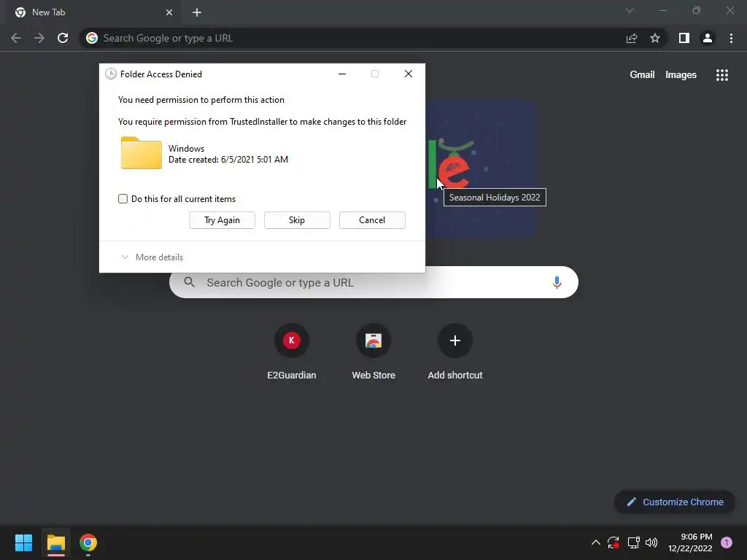Image resolution: width=747 pixels, height=560 pixels.
Task: Open network settings from the tray icon
Action: tap(633, 542)
